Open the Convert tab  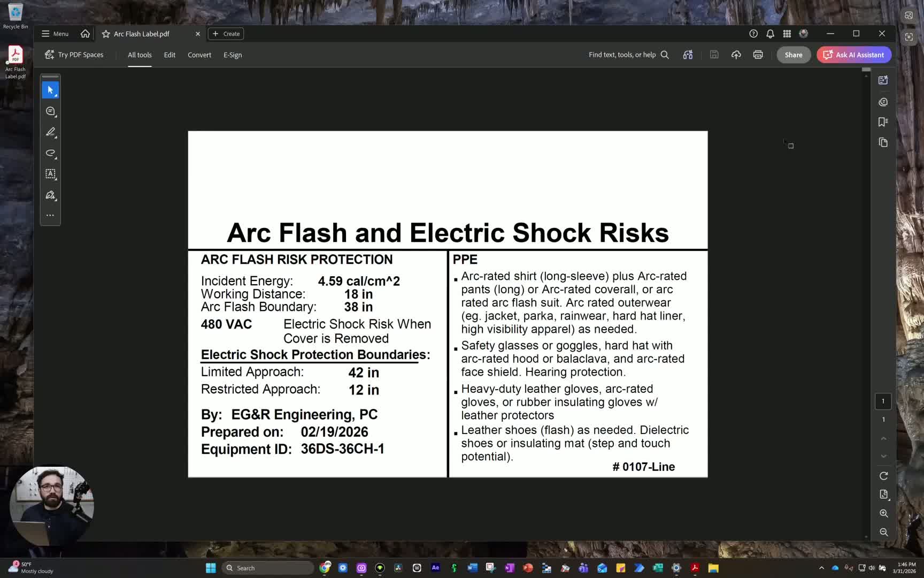(199, 55)
